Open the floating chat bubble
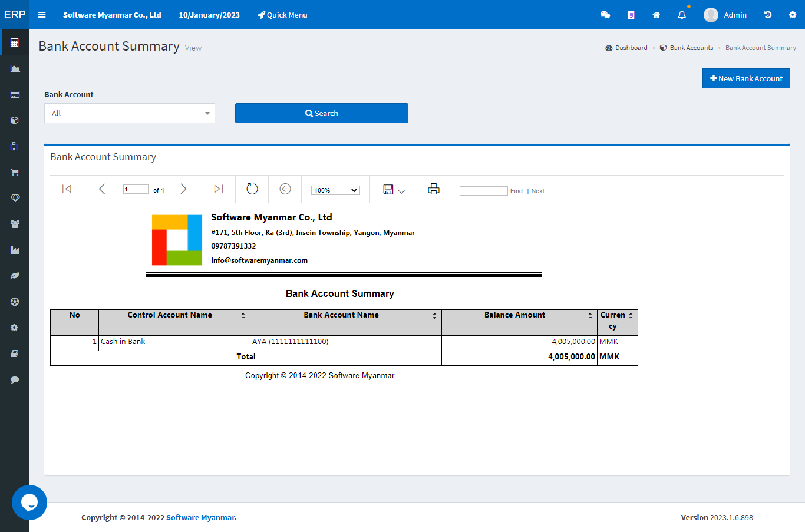Screen dimensions: 805x532 [x=29, y=503]
